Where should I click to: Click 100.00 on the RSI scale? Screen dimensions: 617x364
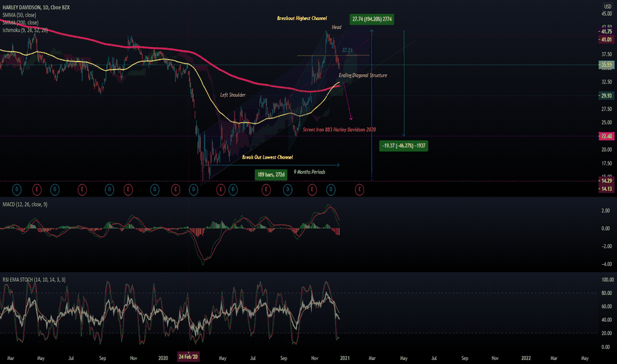(x=608, y=280)
